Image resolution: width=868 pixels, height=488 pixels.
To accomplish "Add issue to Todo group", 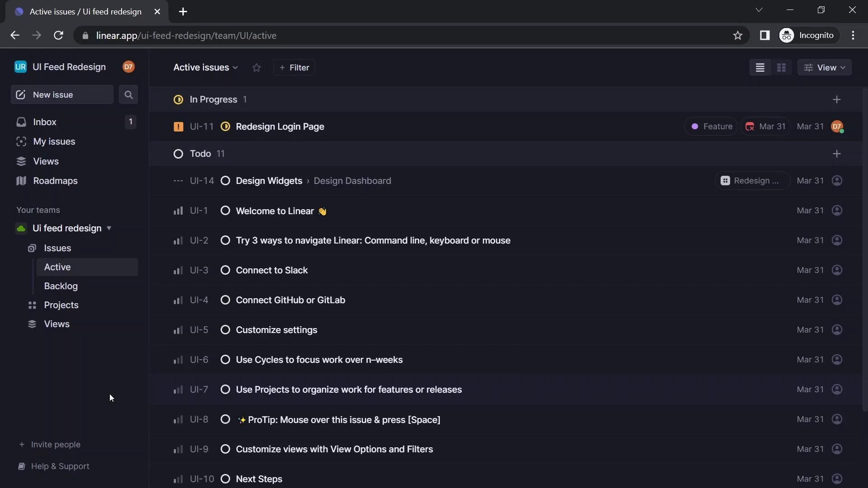I will 836,154.
